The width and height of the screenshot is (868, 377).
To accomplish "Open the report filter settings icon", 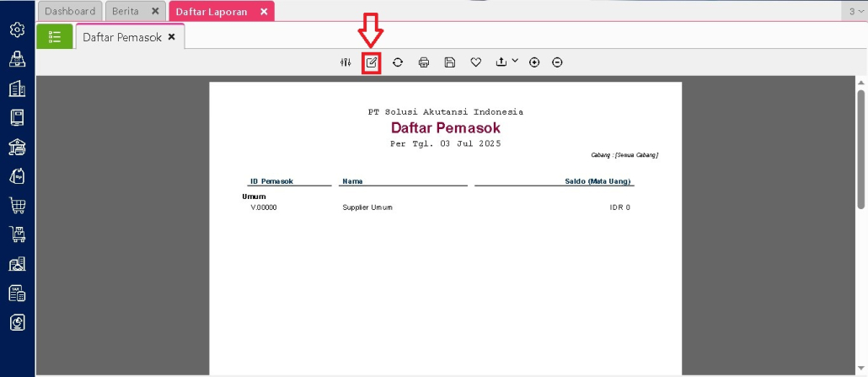I will coord(346,62).
